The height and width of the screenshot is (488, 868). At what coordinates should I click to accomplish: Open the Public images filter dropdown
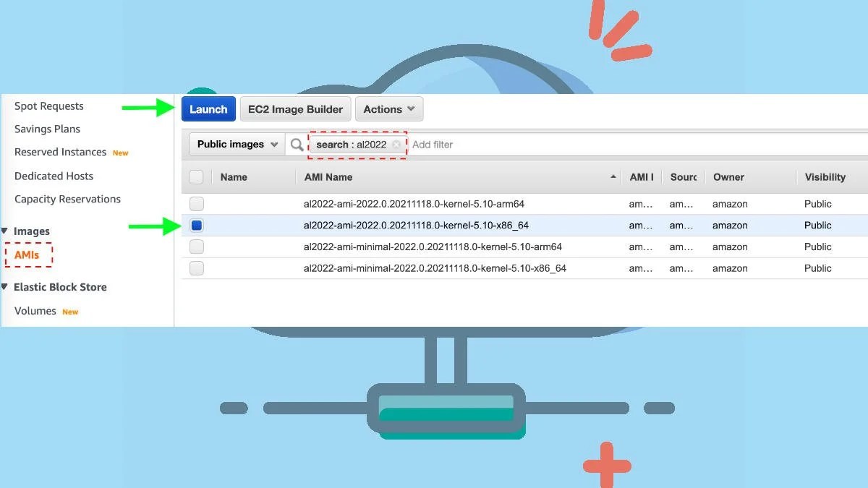tap(236, 144)
